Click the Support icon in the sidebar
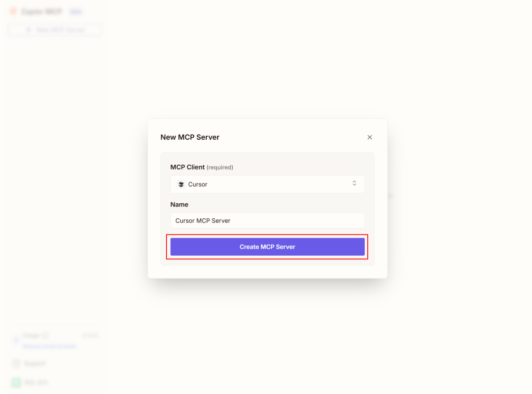 tap(16, 363)
